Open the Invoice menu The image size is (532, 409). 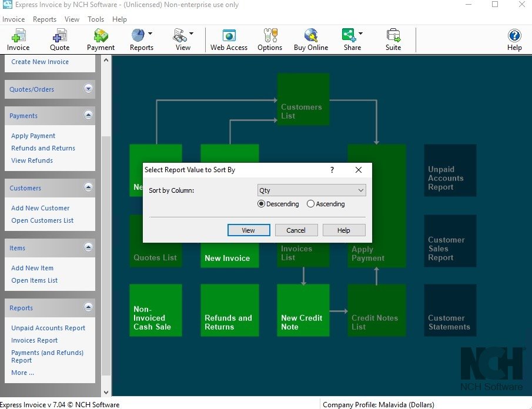pos(14,19)
